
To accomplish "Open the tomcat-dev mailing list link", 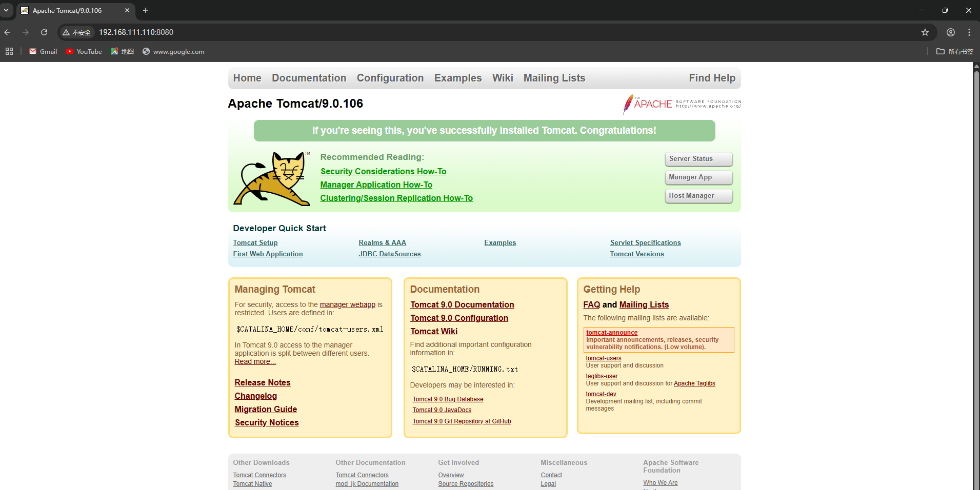I will pos(601,394).
